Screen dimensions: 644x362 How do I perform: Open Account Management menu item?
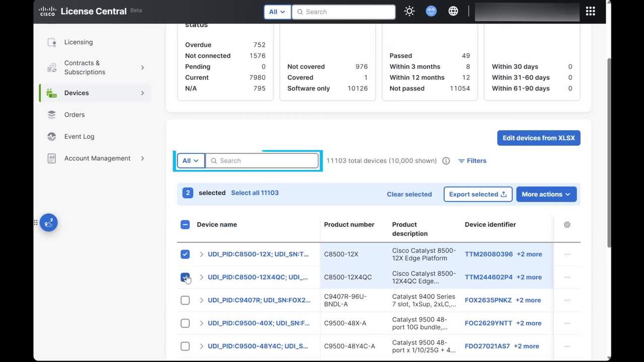[97, 158]
